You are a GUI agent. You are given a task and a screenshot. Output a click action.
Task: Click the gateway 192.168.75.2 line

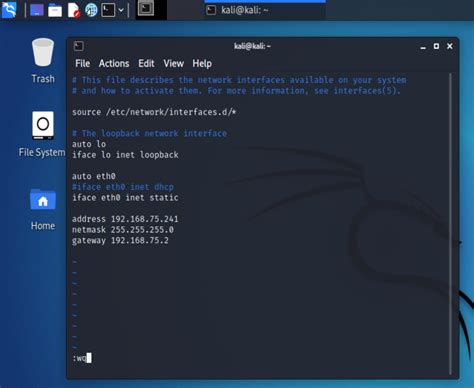coord(120,240)
